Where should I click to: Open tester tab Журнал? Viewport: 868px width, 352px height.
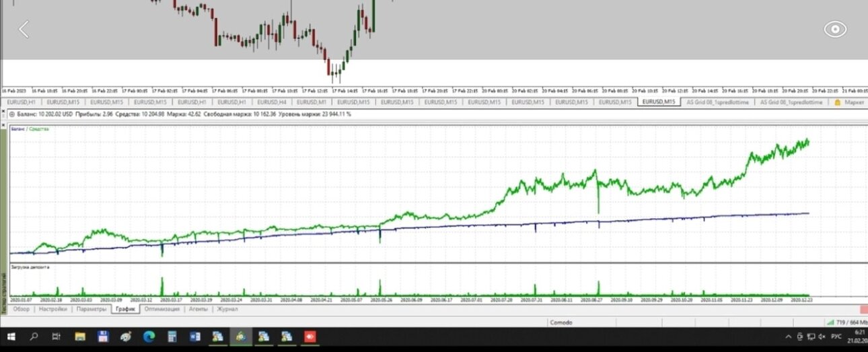click(227, 309)
